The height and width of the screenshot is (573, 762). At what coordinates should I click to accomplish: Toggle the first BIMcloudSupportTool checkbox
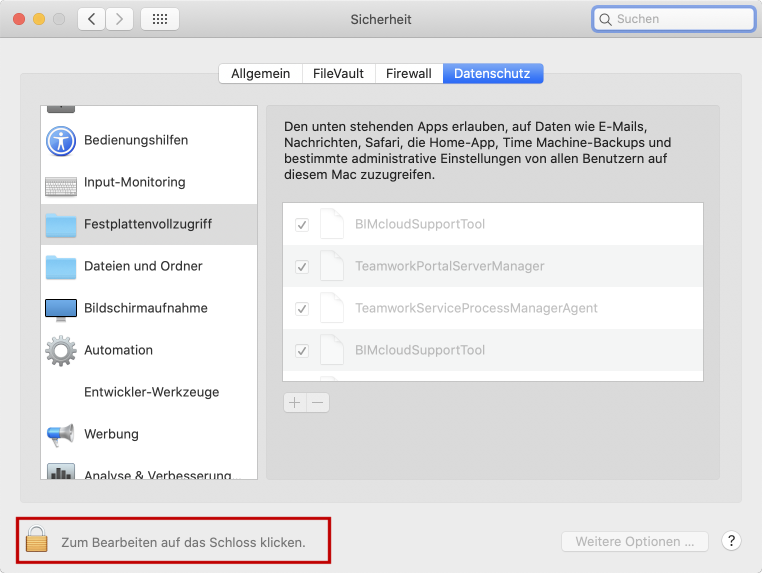point(302,225)
